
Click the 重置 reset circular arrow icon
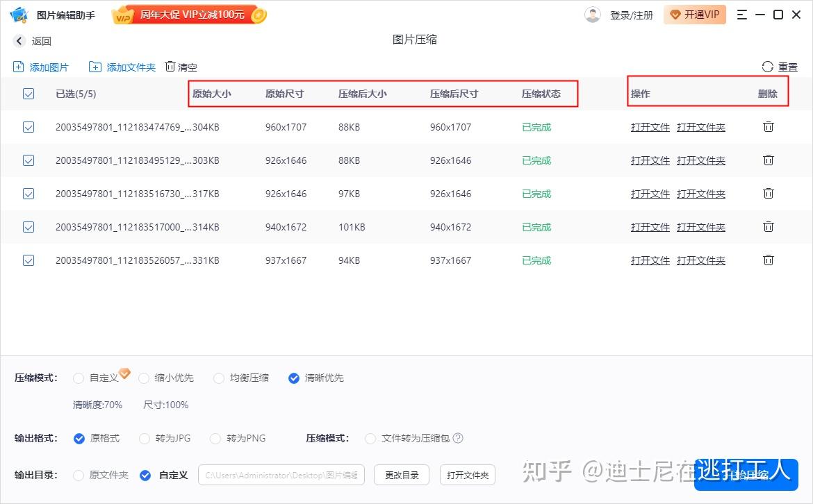[x=767, y=67]
